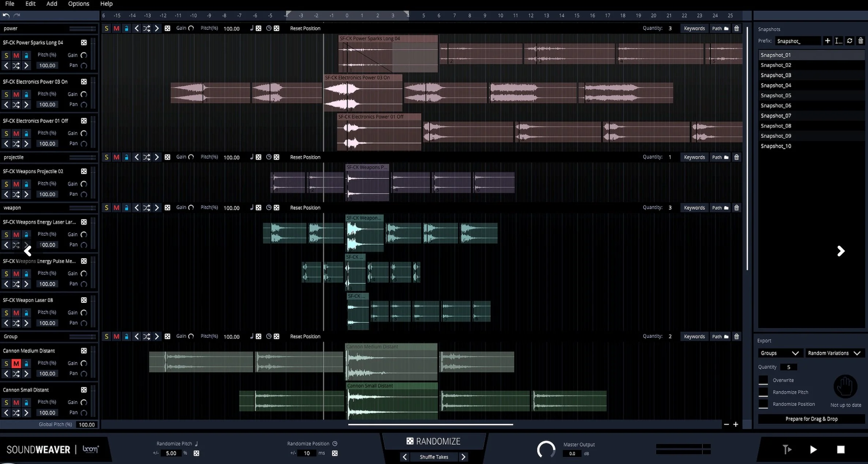Open the Random Variations dropdown
The height and width of the screenshot is (464, 868).
pos(835,353)
